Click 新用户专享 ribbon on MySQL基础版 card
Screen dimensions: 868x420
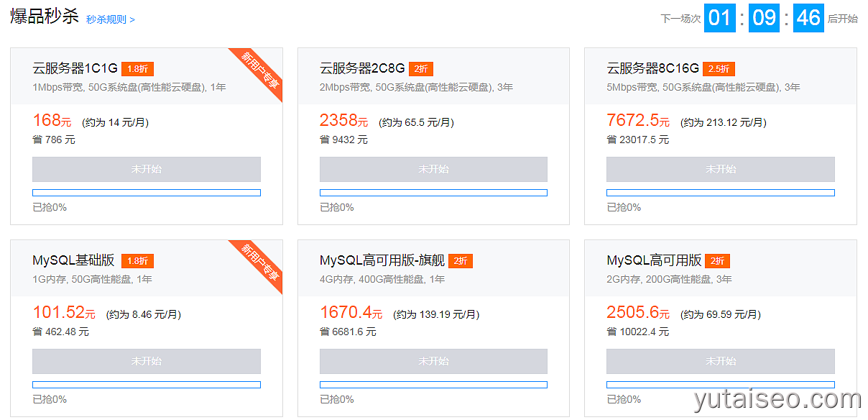click(x=261, y=262)
